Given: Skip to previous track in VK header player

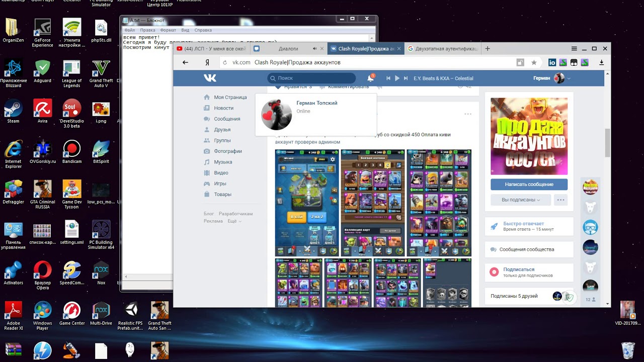Looking at the screenshot, I should (388, 78).
